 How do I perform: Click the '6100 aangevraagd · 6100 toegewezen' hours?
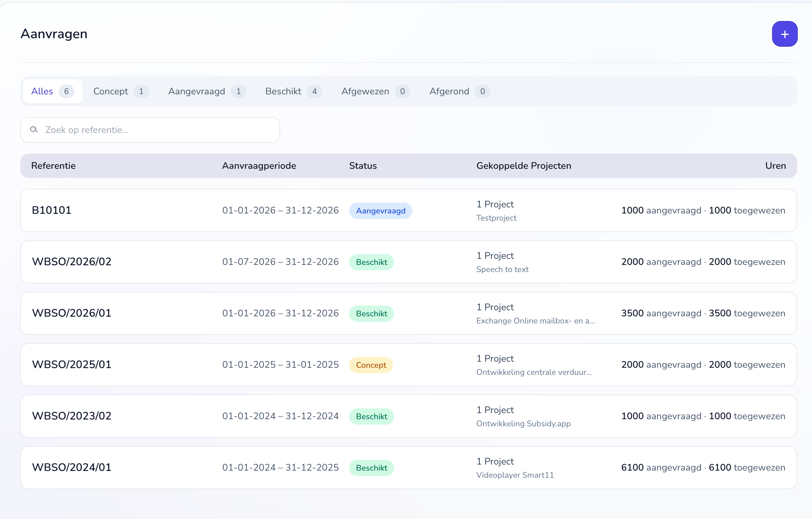[703, 468]
